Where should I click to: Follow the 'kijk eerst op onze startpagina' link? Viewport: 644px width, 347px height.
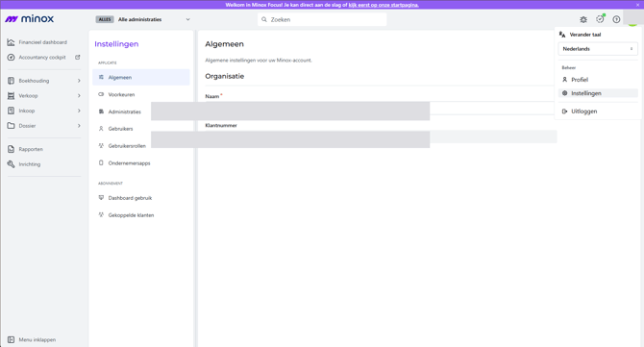384,5
